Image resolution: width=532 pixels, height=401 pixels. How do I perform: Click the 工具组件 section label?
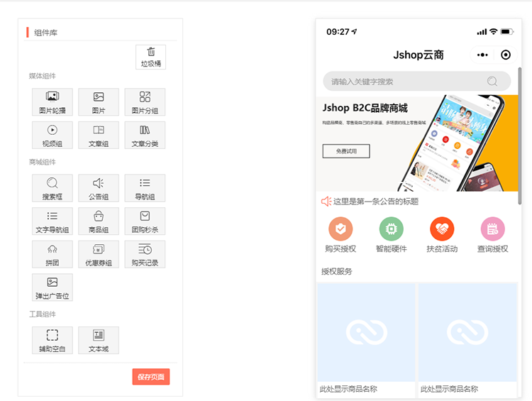[42, 314]
